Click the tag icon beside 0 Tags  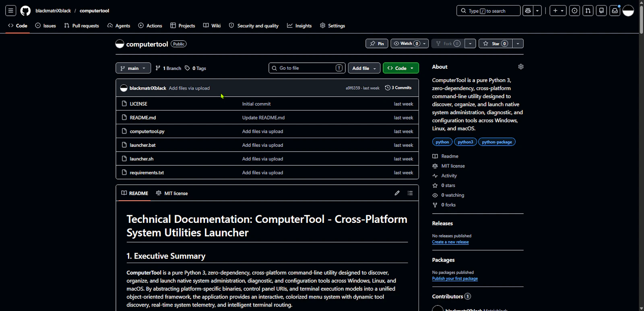pos(188,68)
